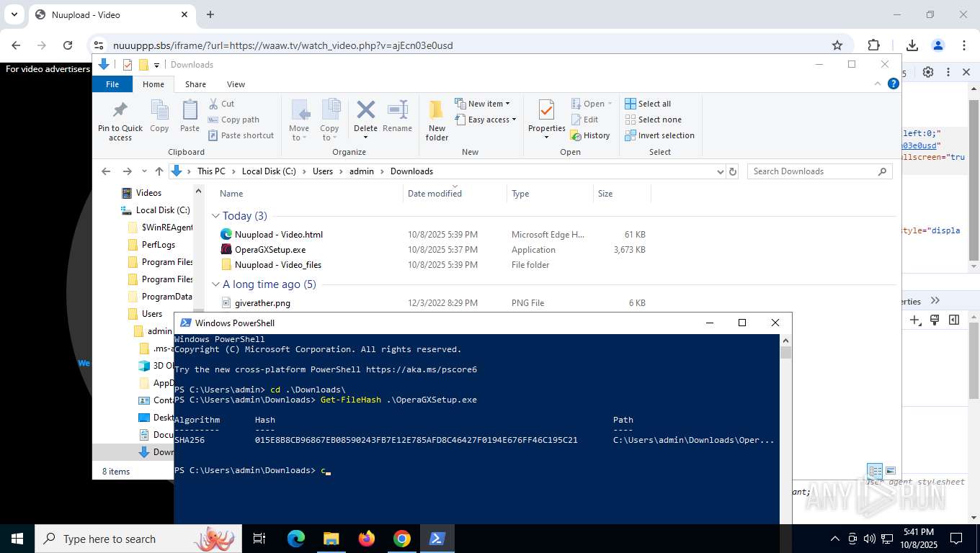Viewport: 980px width, 553px height.
Task: Select PerfLogs folder in tree
Action: tap(159, 245)
